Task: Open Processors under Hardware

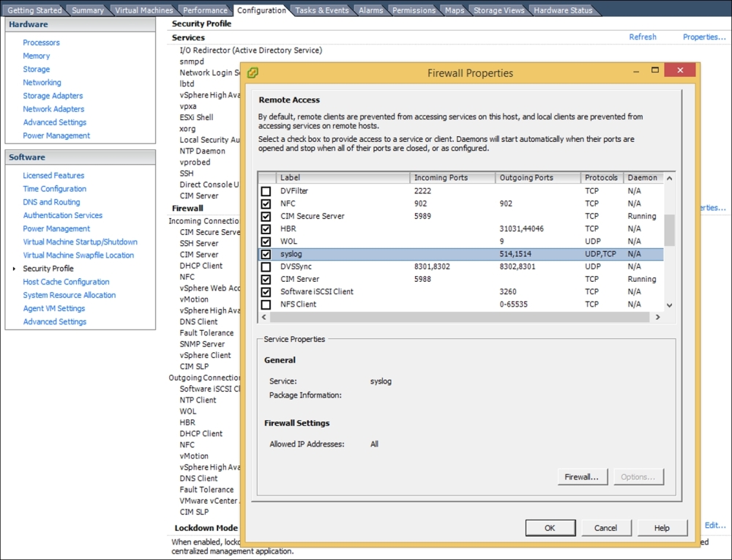Action: pyautogui.click(x=41, y=42)
